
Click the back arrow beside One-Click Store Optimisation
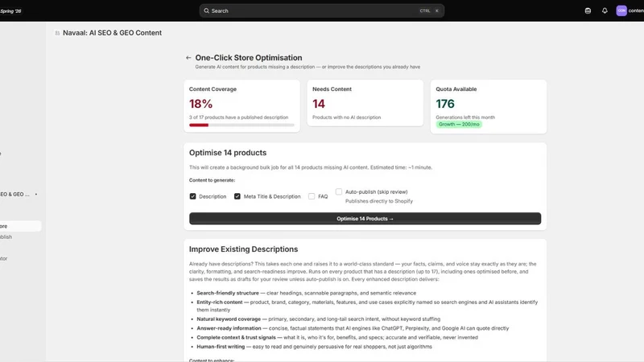point(188,58)
